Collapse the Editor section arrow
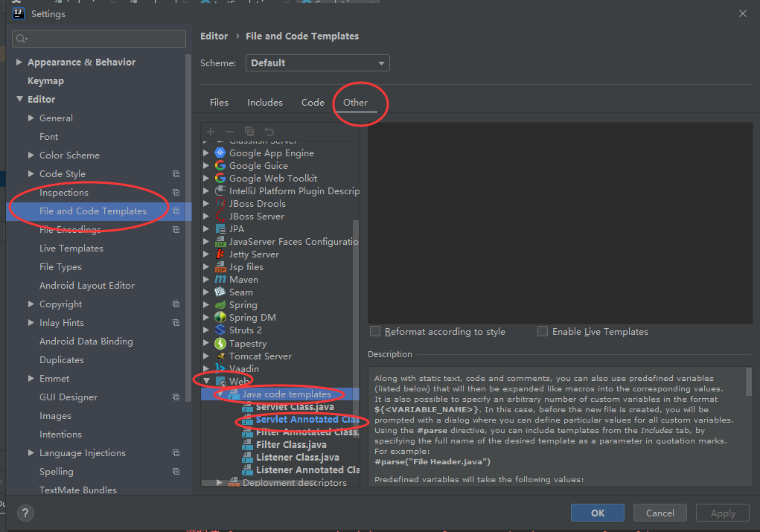This screenshot has height=532, width=760. (19, 99)
